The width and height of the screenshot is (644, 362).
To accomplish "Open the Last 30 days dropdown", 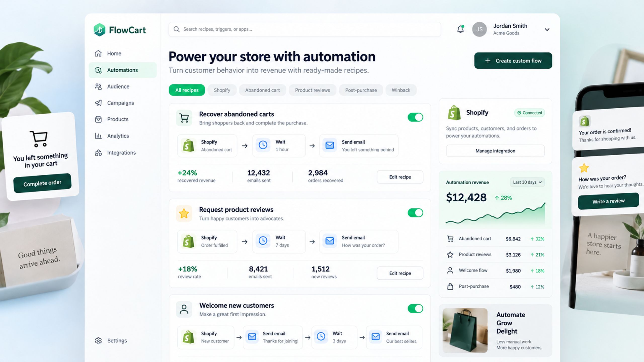I will pyautogui.click(x=527, y=182).
